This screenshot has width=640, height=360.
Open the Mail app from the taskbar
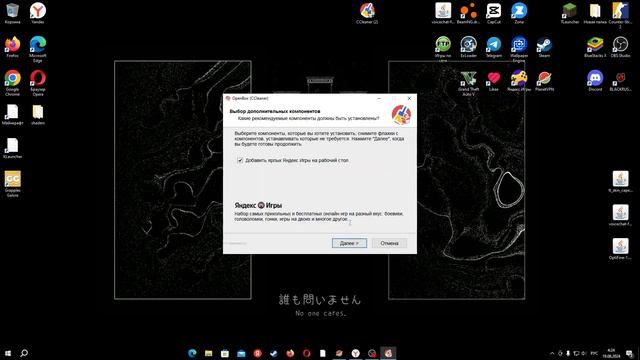241,353
